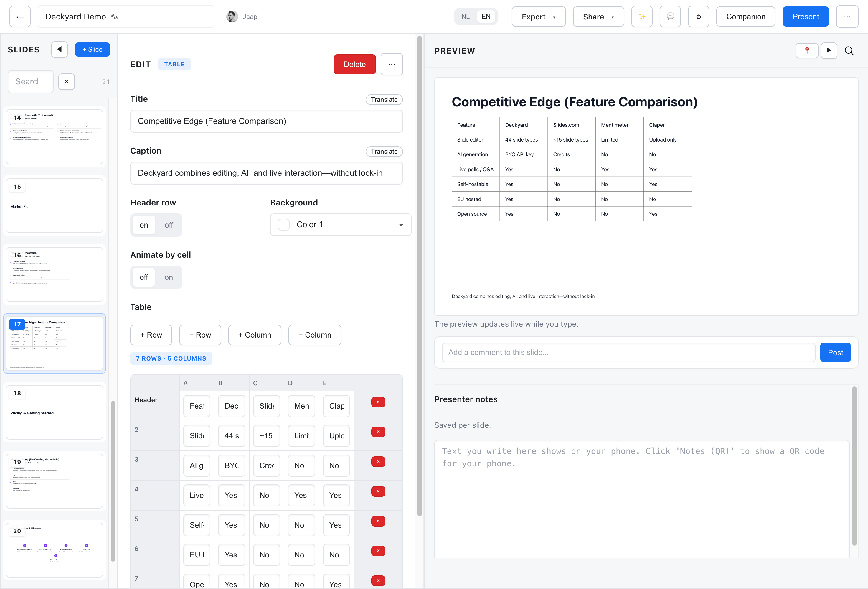
Task: Open the Background Color 1 dropdown
Action: pyautogui.click(x=341, y=225)
